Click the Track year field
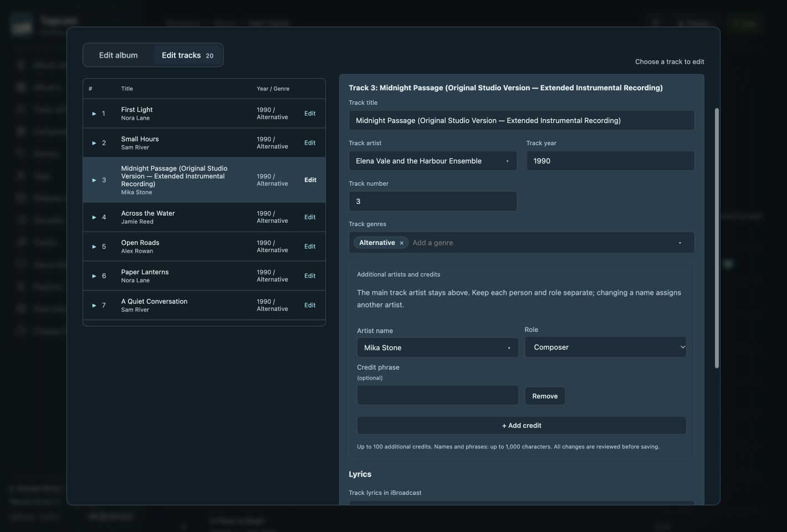The image size is (787, 532). [610, 161]
